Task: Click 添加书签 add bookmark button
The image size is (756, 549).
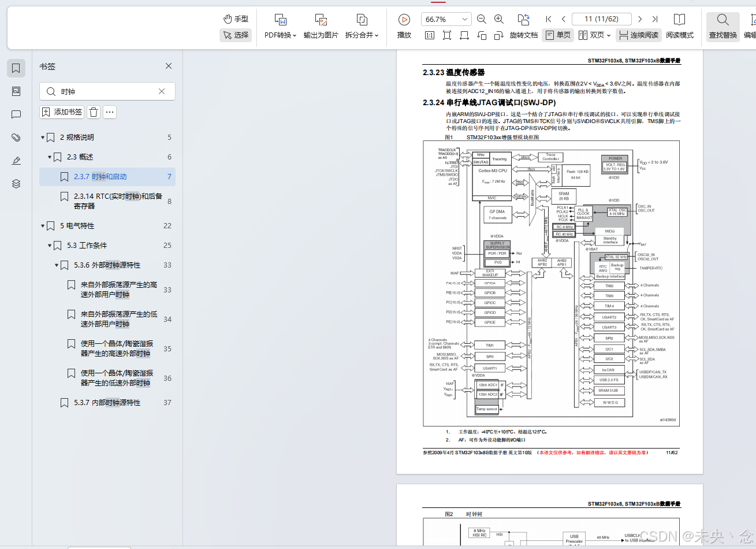Action: 62,112
